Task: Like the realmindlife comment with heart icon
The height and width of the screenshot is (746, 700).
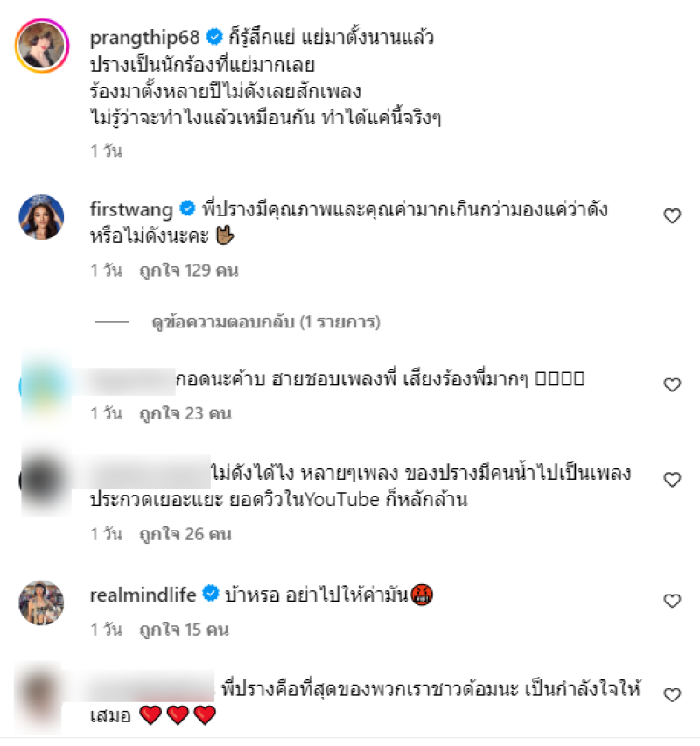Action: point(672,601)
